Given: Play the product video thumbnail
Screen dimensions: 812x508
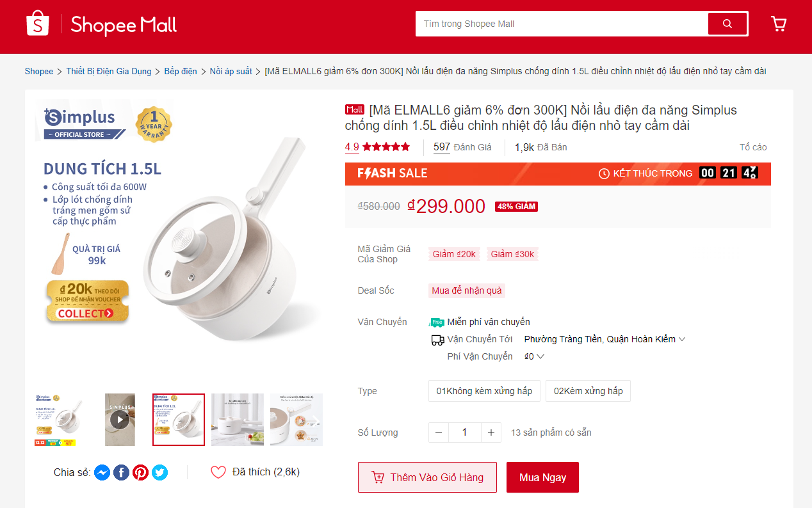Looking at the screenshot, I should click(120, 420).
